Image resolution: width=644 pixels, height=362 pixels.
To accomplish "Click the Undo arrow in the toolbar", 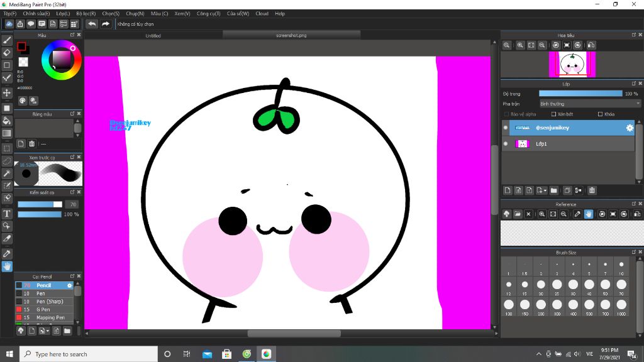I will pyautogui.click(x=92, y=24).
